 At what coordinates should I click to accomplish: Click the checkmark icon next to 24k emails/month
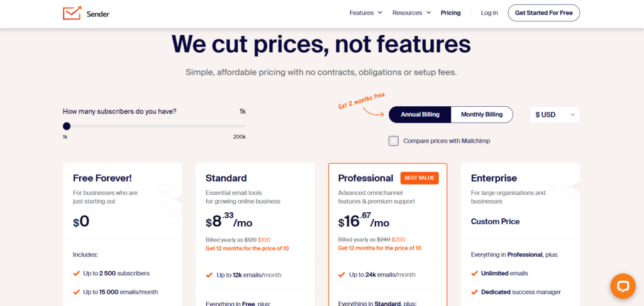coord(341,275)
